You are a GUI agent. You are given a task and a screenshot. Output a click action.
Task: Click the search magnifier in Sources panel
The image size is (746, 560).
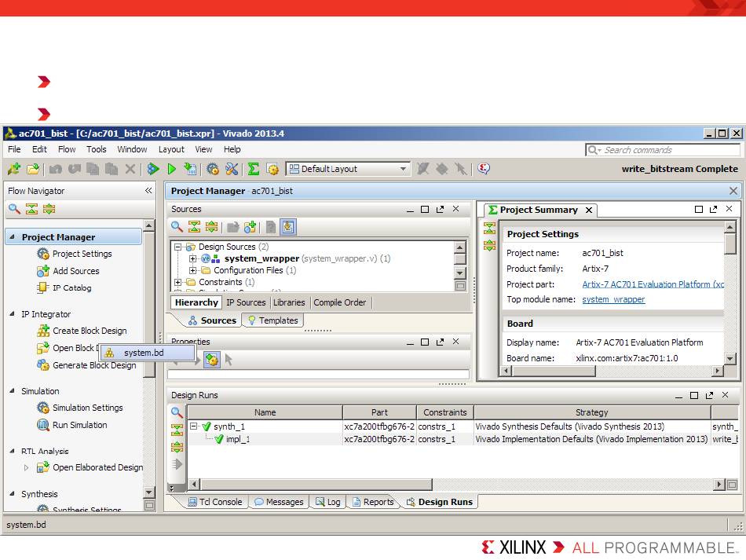[177, 227]
